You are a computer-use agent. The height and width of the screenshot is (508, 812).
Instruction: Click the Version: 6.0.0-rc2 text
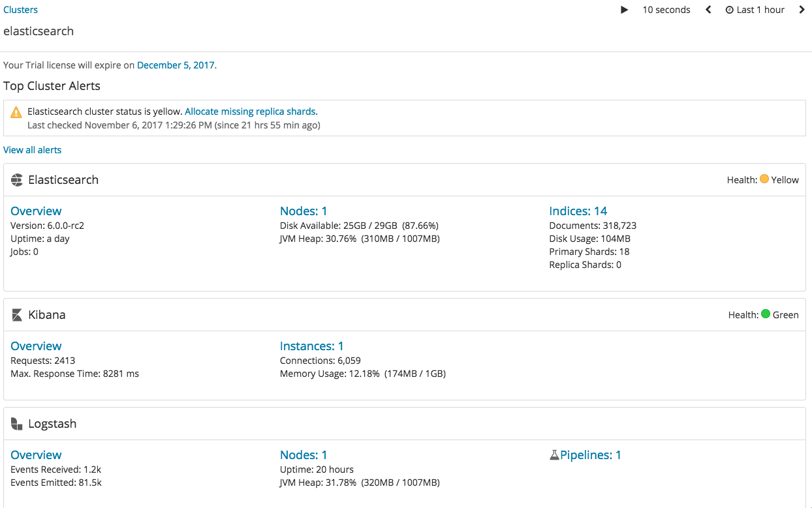[47, 226]
